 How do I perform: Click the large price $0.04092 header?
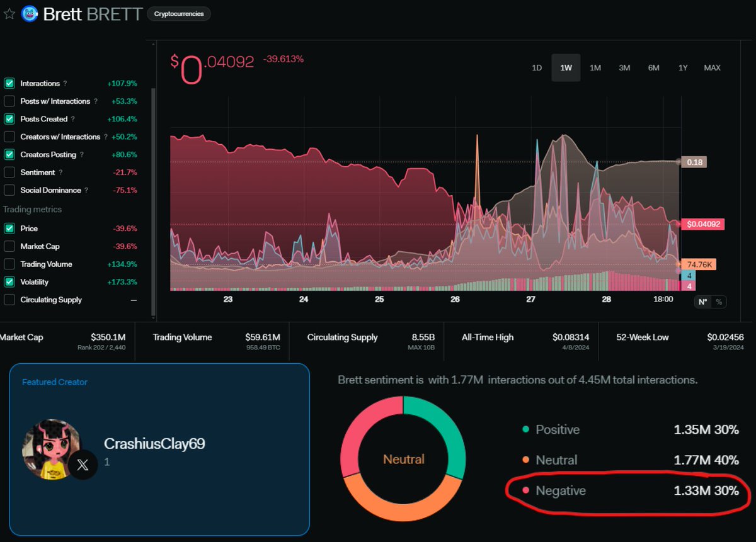tap(212, 68)
